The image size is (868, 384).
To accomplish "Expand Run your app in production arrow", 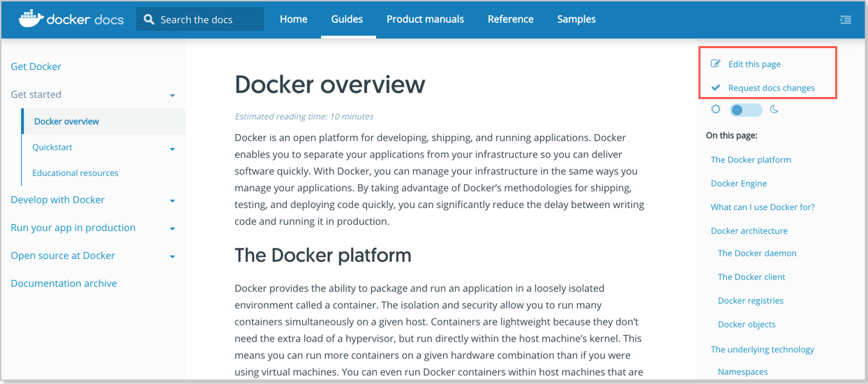I will [x=172, y=229].
